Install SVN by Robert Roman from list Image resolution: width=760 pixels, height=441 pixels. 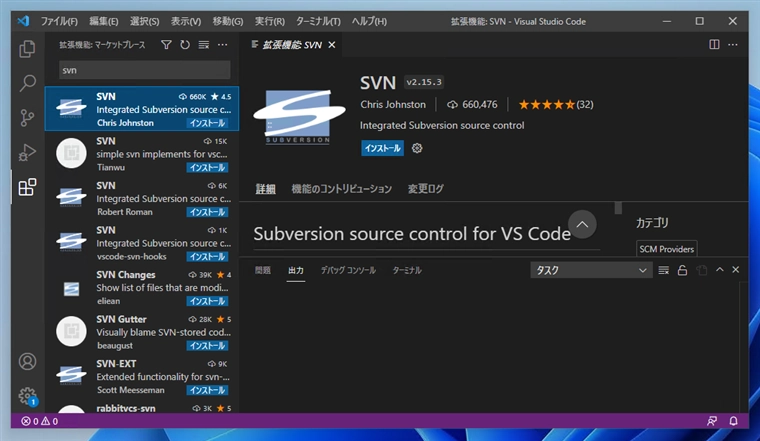tap(207, 212)
